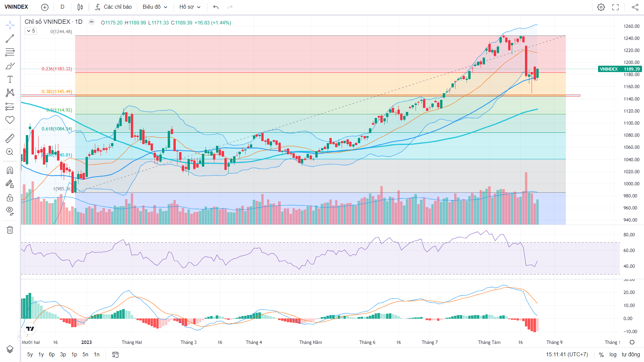Image resolution: width=644 pixels, height=362 pixels.
Task: Lock all drawing tools
Action: (10, 198)
